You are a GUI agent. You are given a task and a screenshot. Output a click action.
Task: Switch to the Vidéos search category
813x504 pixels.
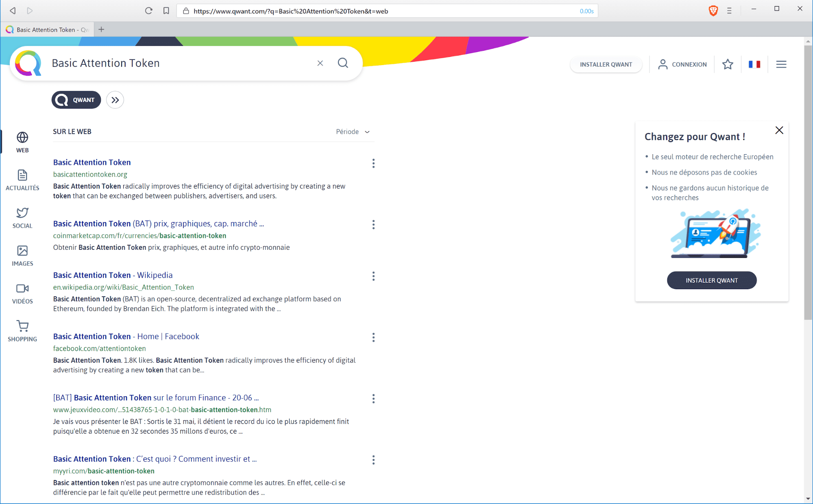22,294
